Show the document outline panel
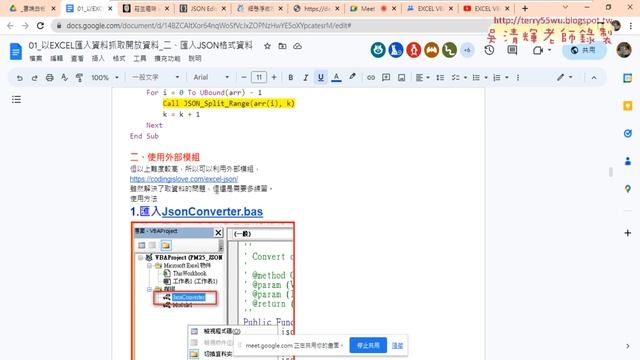 pos(16,100)
